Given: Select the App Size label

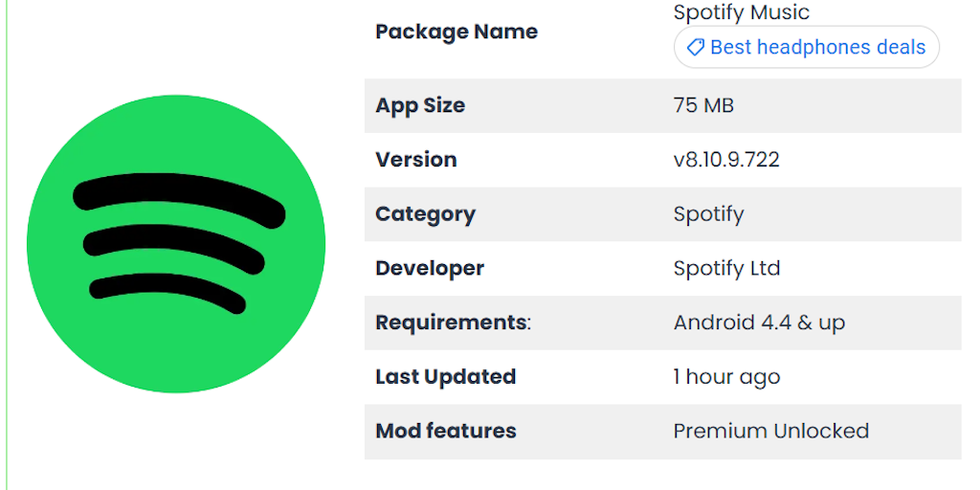Looking at the screenshot, I should point(419,105).
